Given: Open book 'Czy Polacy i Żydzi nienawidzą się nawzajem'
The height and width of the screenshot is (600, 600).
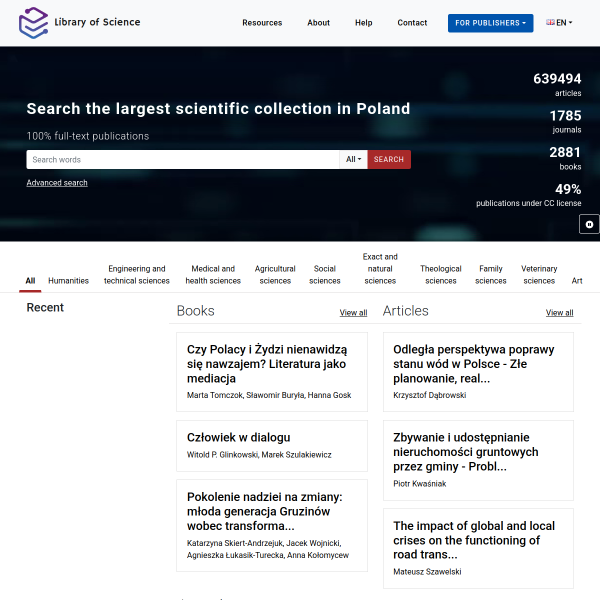Looking at the screenshot, I should pyautogui.click(x=267, y=364).
